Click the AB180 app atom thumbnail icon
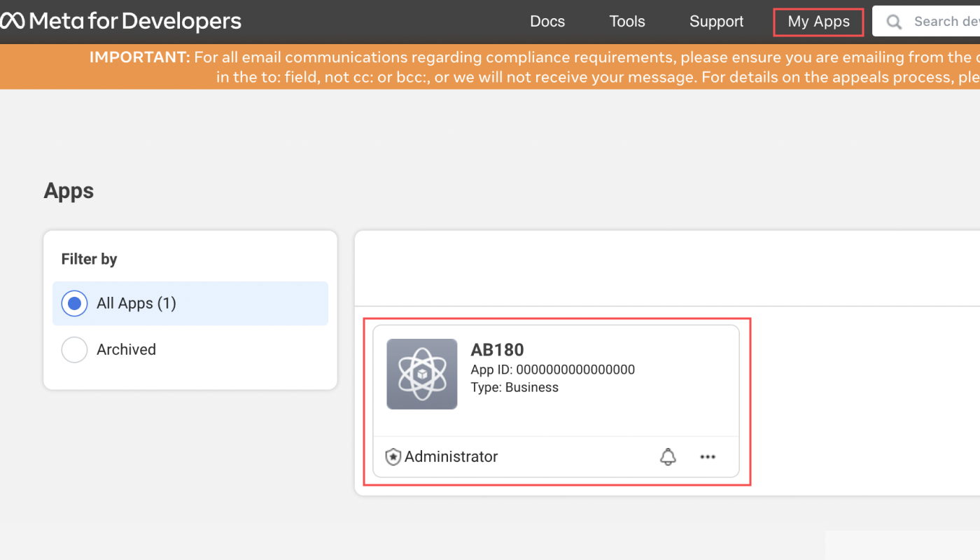The image size is (980, 560). [422, 374]
